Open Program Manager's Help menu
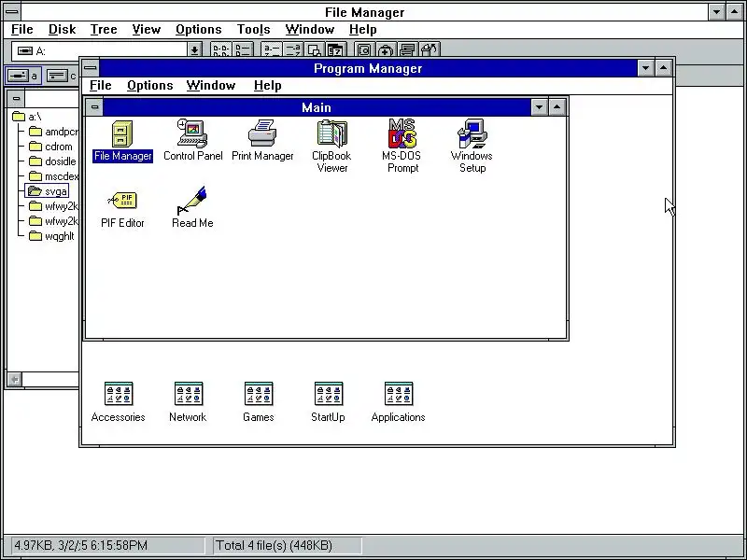The width and height of the screenshot is (747, 560). [268, 86]
